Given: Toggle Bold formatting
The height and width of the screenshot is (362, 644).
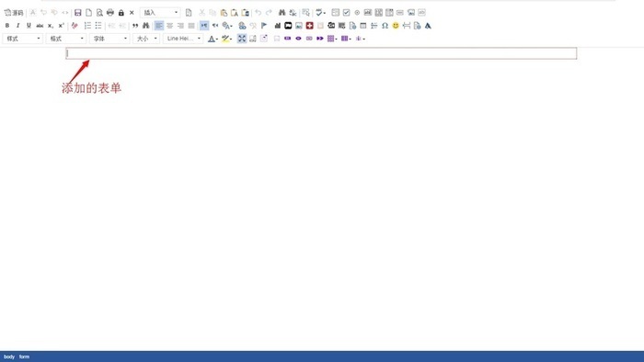Looking at the screenshot, I should point(7,26).
